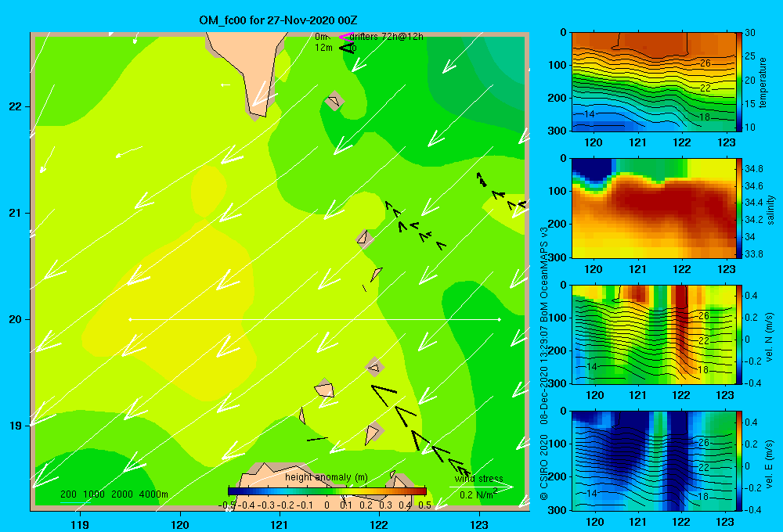The image size is (783, 532).
Task: Click longitude label 119 on main map
Action: tap(81, 524)
